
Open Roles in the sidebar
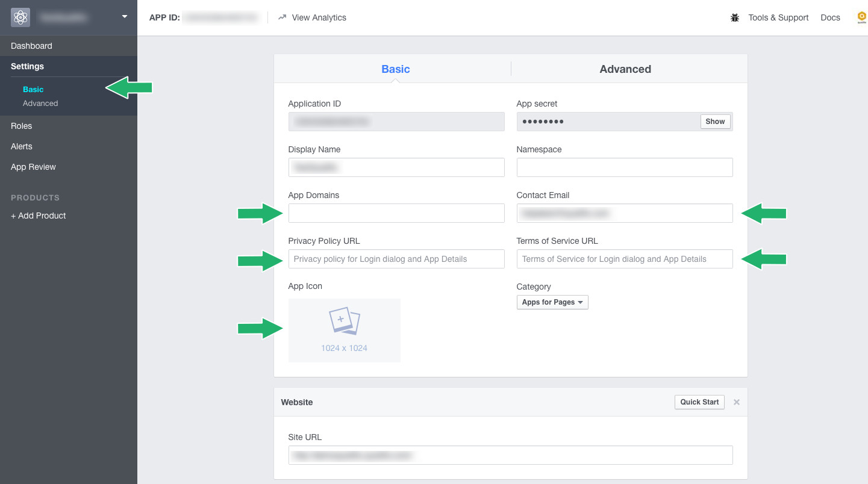click(22, 126)
